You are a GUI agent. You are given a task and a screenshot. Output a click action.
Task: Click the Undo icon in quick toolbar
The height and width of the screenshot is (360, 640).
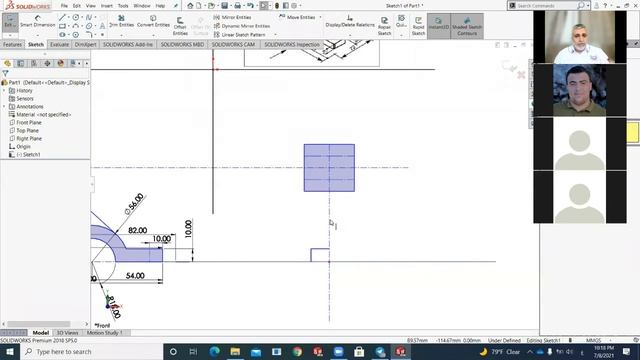250,6
